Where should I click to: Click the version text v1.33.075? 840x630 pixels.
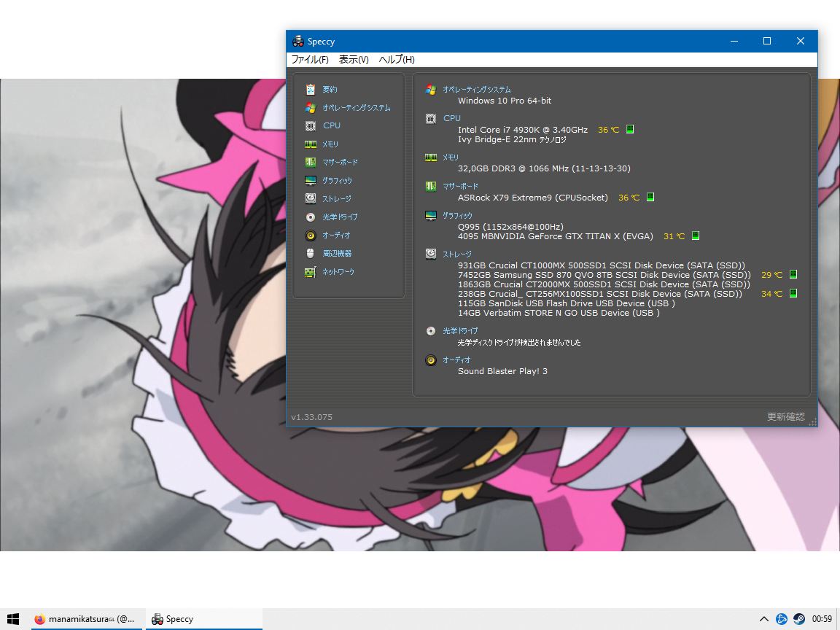(x=312, y=417)
